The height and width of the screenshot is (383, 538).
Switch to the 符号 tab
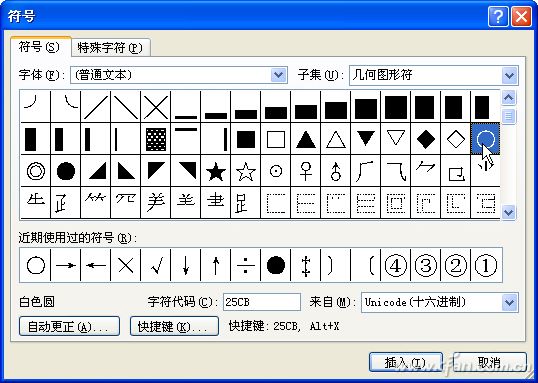click(40, 47)
